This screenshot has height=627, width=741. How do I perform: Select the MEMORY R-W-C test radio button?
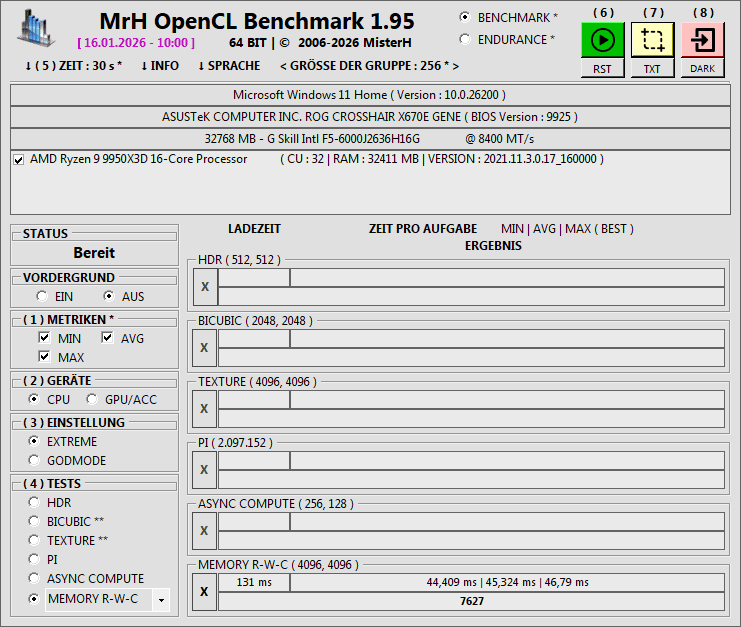point(34,599)
